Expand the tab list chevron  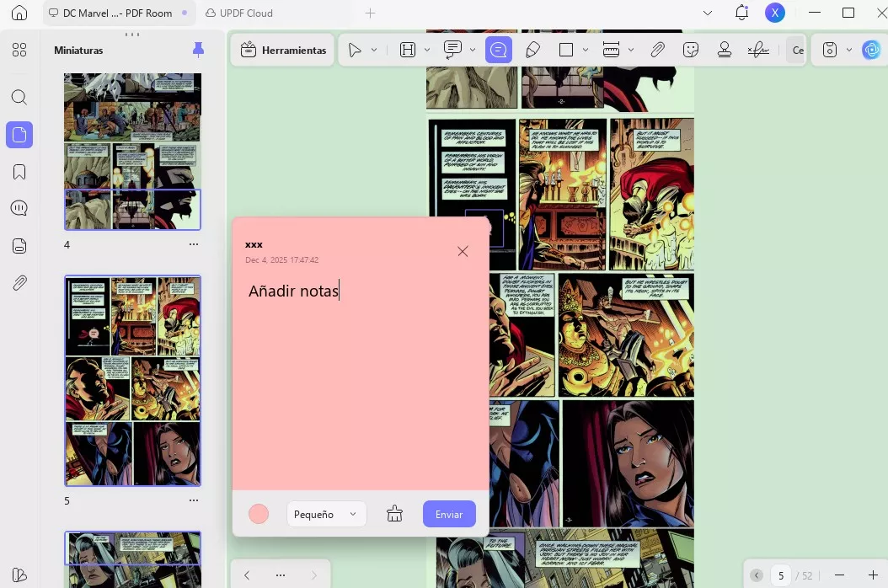pos(708,13)
